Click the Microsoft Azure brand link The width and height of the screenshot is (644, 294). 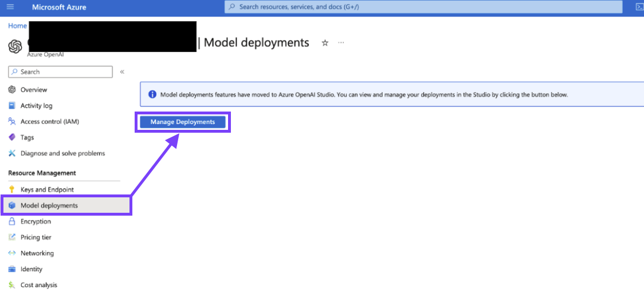59,7
